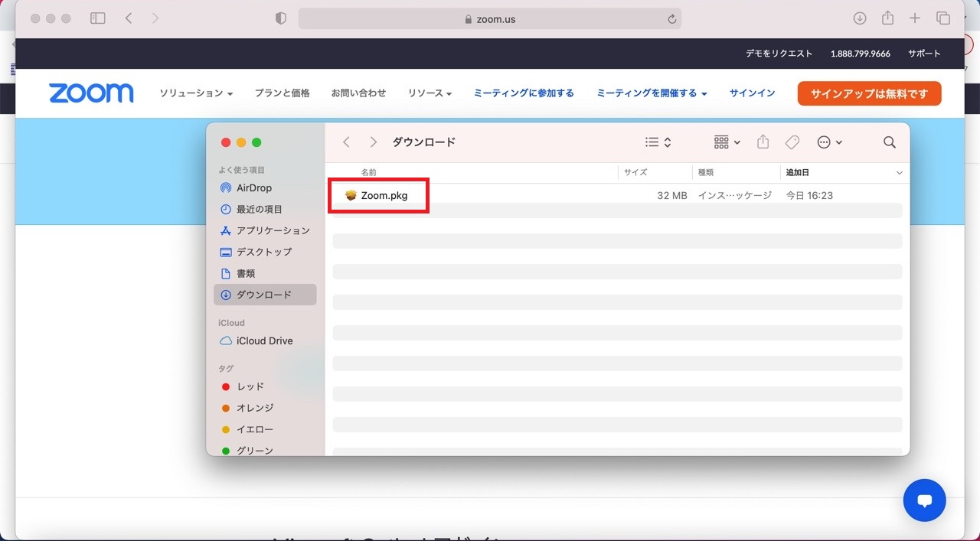Select Zoom.pkg file in list
The width and height of the screenshot is (980, 541).
point(384,196)
